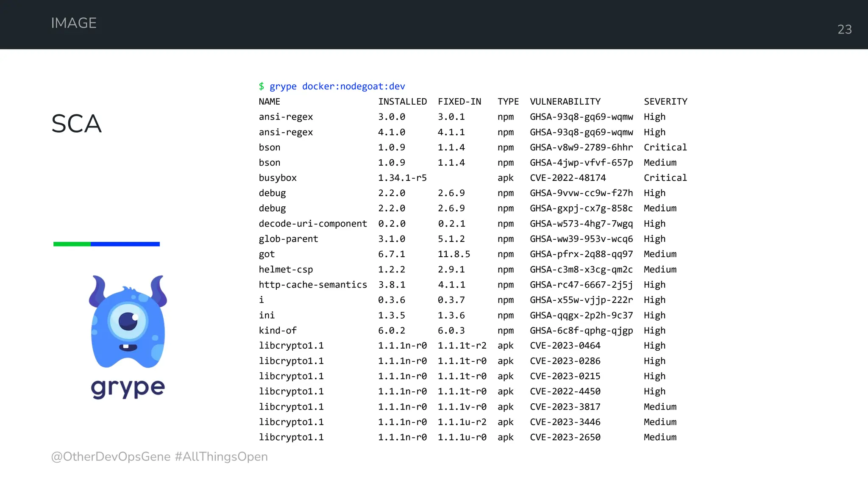868x488 pixels.
Task: Click the decode-uri-component package name
Action: 313,224
